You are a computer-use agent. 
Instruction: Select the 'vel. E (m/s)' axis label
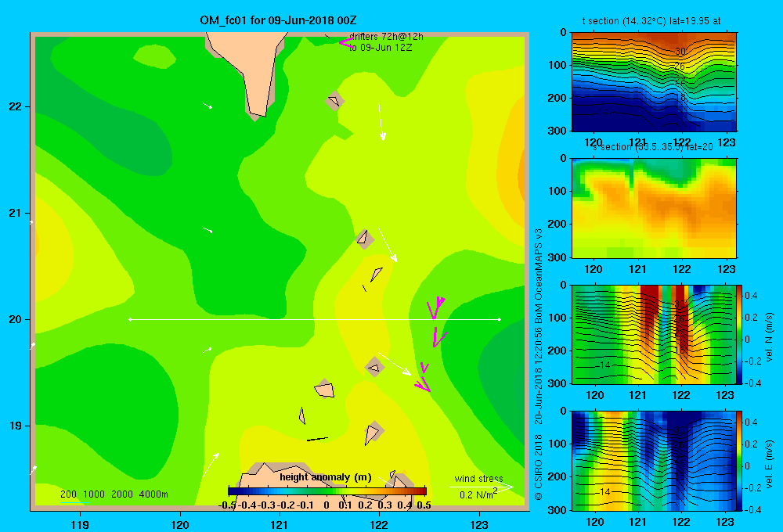(x=770, y=463)
